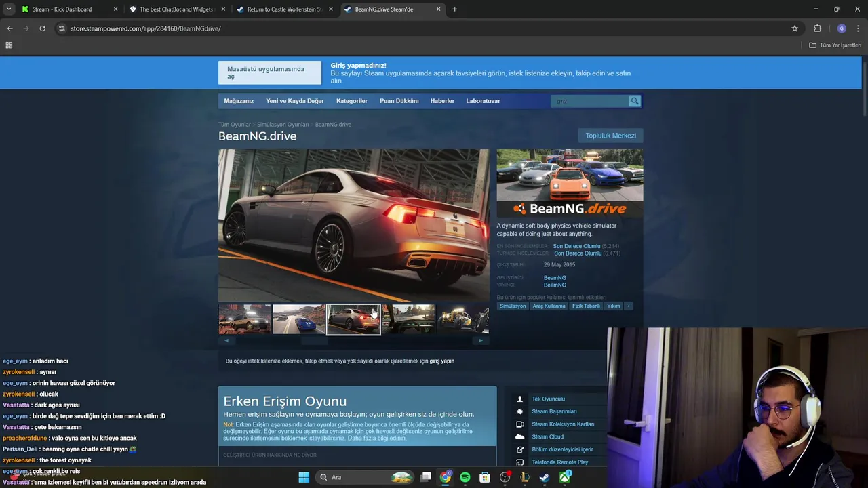868x488 pixels.
Task: Open the Chrome profile avatar
Action: pyautogui.click(x=842, y=28)
